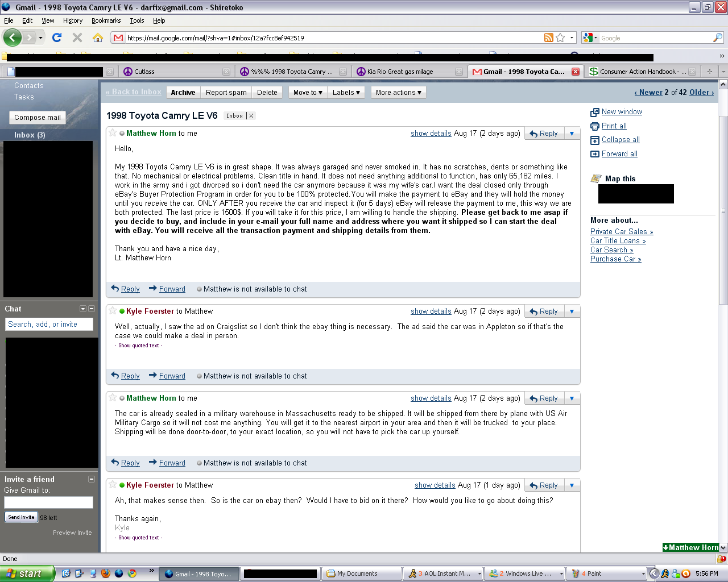Viewport: 728px width, 582px height.
Task: Switch to Consumer Action Handbook tab
Action: coord(643,72)
